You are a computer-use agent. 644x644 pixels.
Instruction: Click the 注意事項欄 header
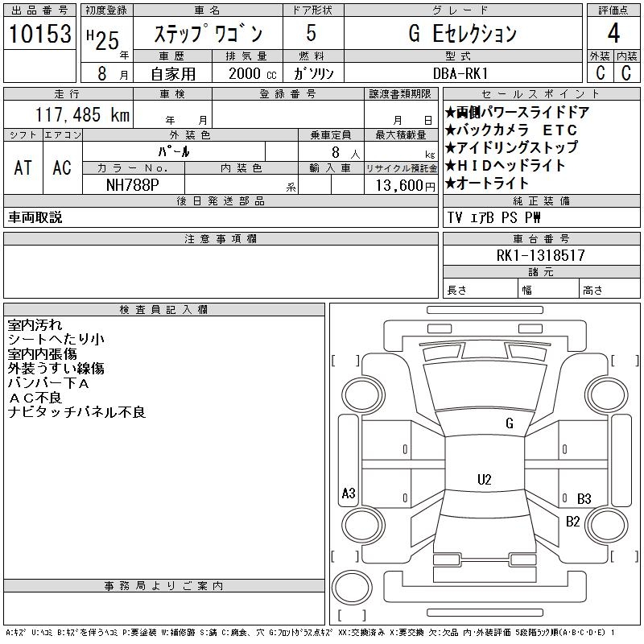[x=221, y=238]
